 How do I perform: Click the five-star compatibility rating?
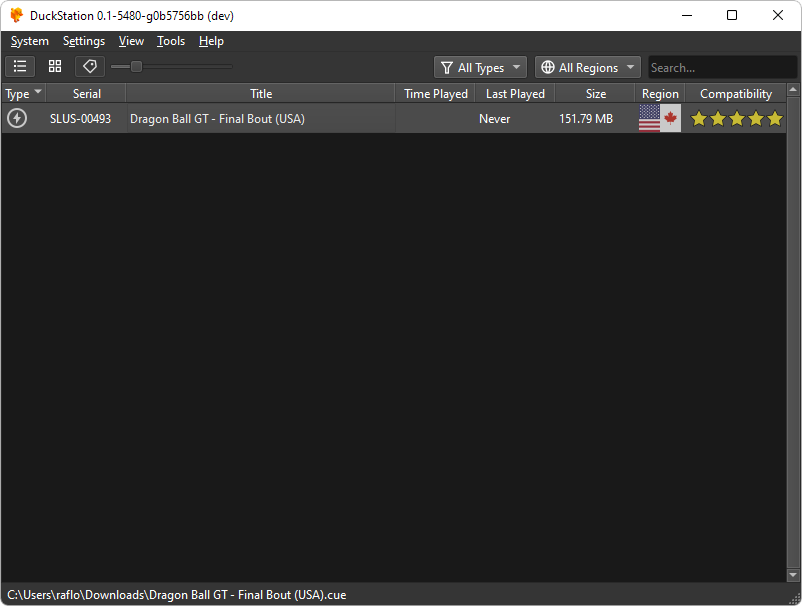point(737,119)
